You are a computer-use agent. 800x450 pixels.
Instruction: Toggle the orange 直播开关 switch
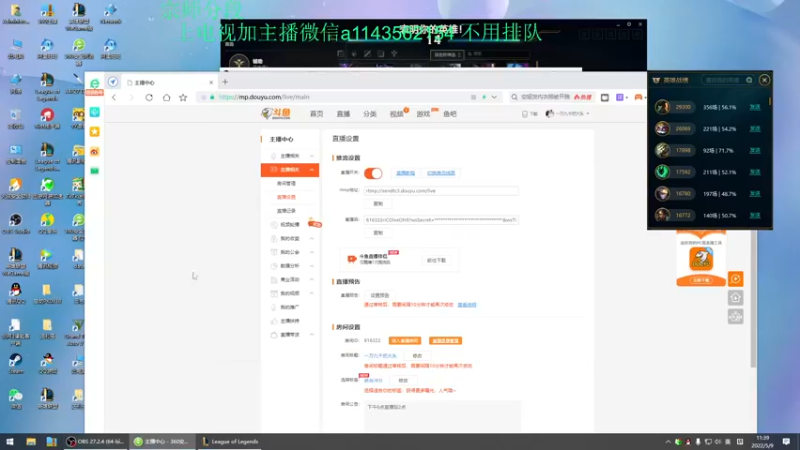tap(373, 173)
